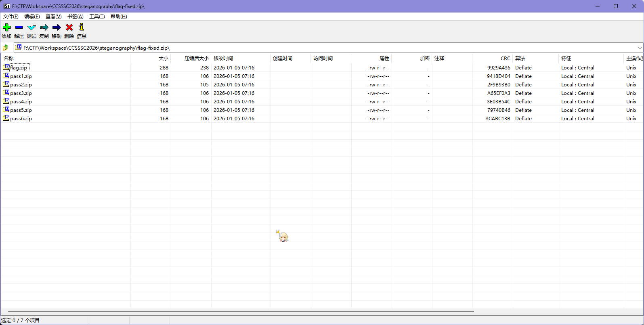
Task: Open the Tools (工具) menu
Action: [97, 17]
